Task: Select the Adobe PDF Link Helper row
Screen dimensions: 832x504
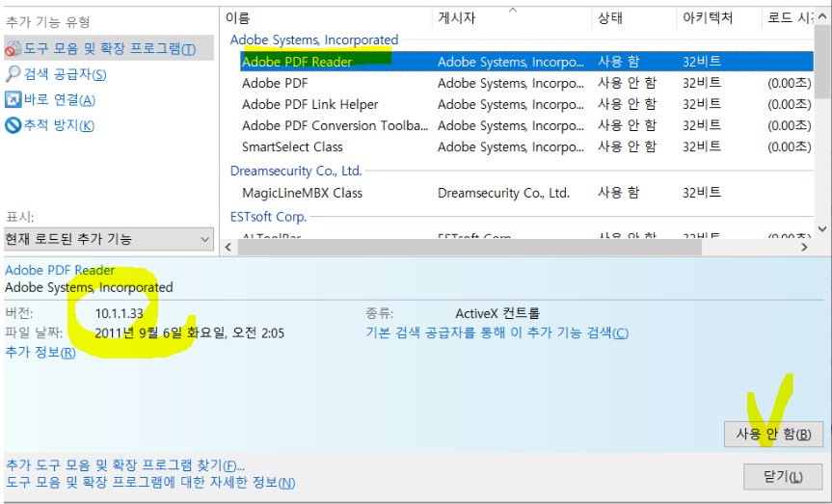Action: [526, 104]
